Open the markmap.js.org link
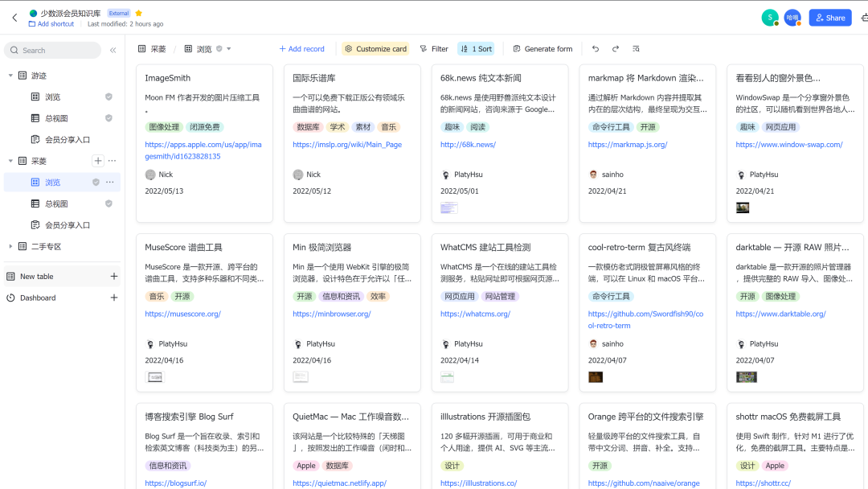The image size is (868, 489). click(628, 145)
